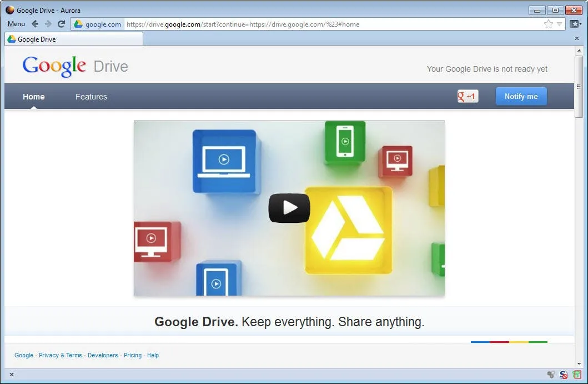
Task: Click the reload page icon
Action: click(x=61, y=24)
